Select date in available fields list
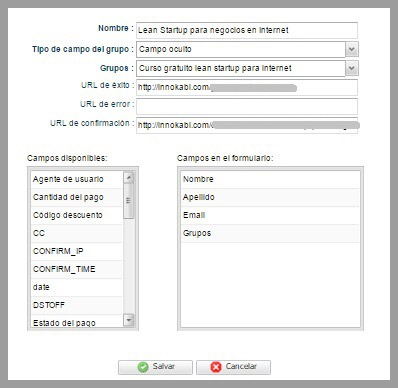This screenshot has height=388, width=398. [77, 287]
